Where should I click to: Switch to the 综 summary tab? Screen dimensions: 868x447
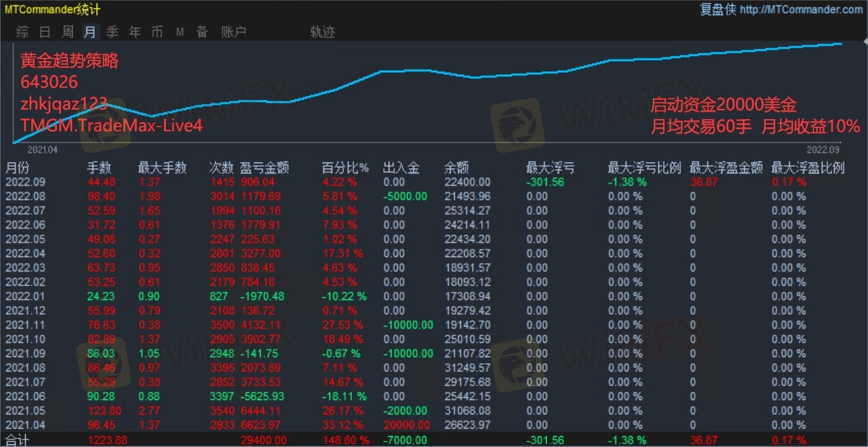pyautogui.click(x=22, y=32)
